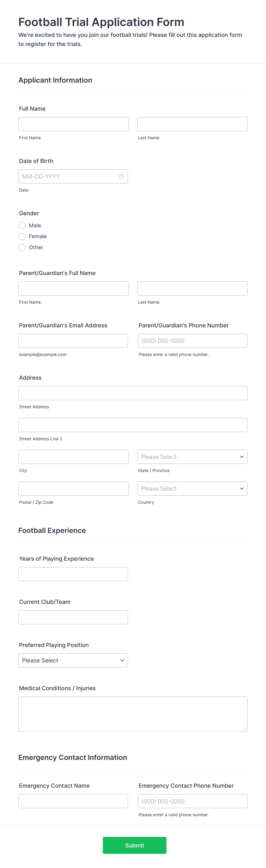The image size is (266, 868).
Task: Select the City input box
Action: coord(73,457)
